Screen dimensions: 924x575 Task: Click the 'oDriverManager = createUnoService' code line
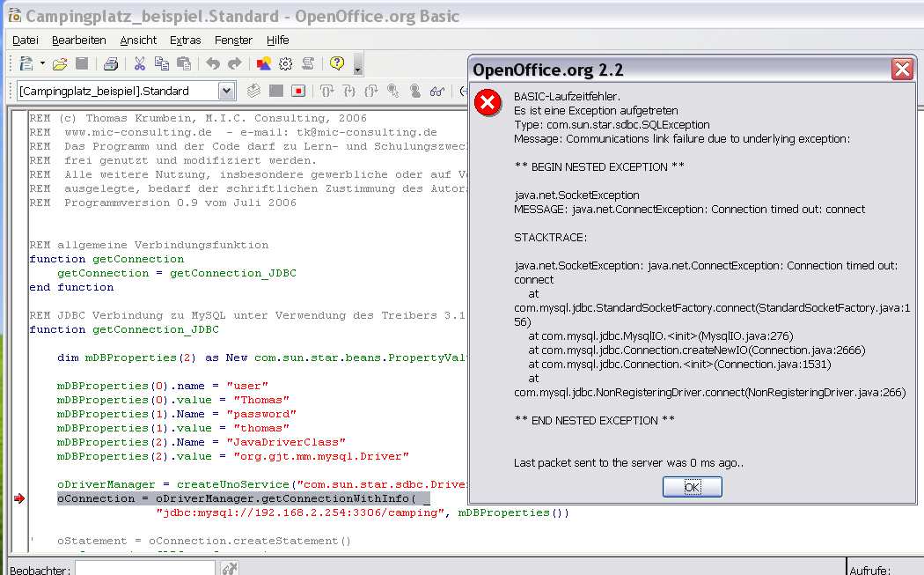pyautogui.click(x=262, y=485)
